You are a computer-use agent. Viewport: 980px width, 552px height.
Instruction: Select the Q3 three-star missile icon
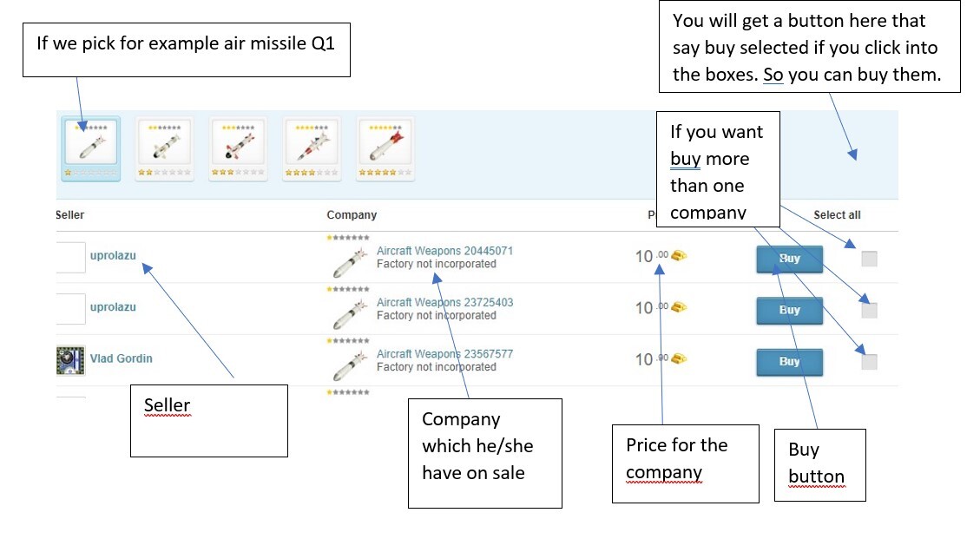(x=238, y=148)
